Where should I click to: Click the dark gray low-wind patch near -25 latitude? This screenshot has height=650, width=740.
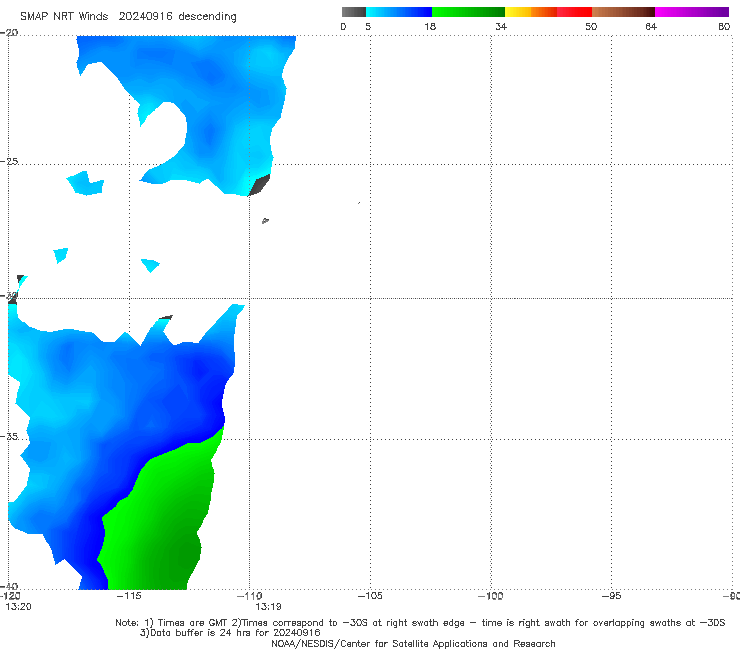[260, 185]
